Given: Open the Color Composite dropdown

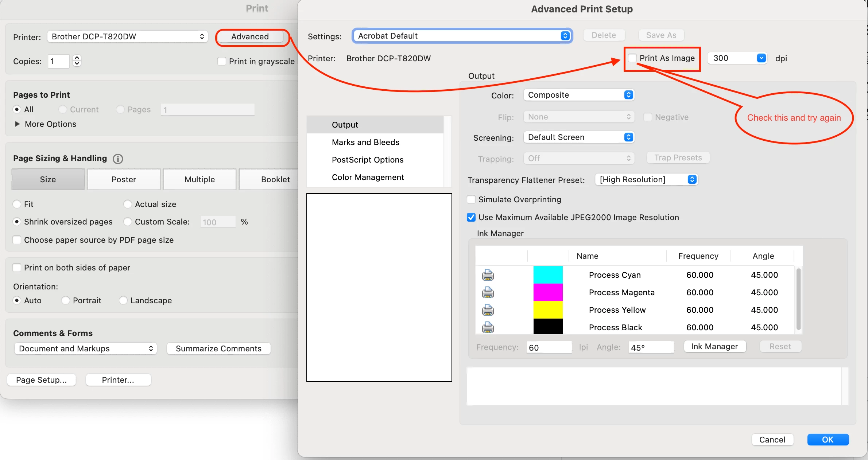Looking at the screenshot, I should (578, 95).
